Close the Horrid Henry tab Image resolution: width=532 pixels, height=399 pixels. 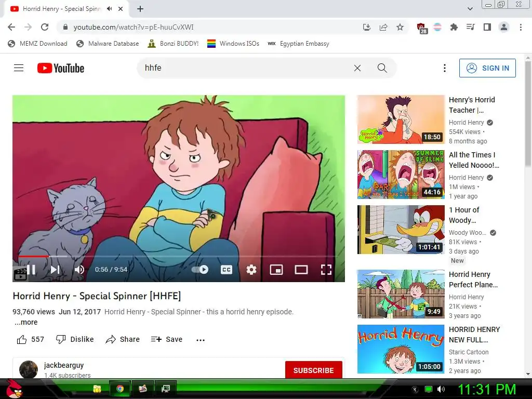121,9
